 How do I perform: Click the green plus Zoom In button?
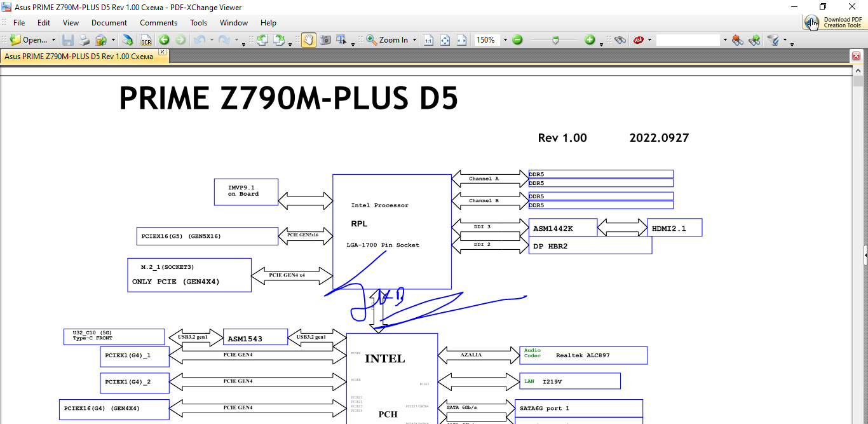coord(590,40)
